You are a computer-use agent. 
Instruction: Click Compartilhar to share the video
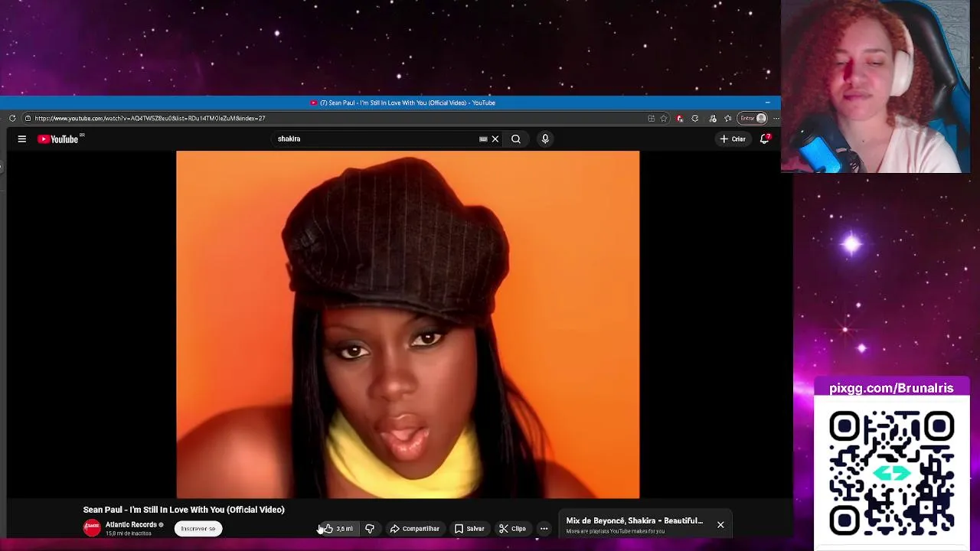pyautogui.click(x=414, y=528)
